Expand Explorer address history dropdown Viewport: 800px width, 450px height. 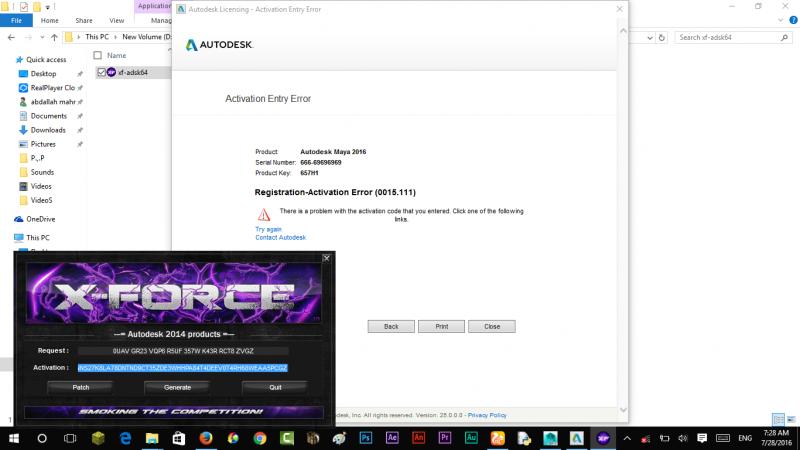coord(649,37)
